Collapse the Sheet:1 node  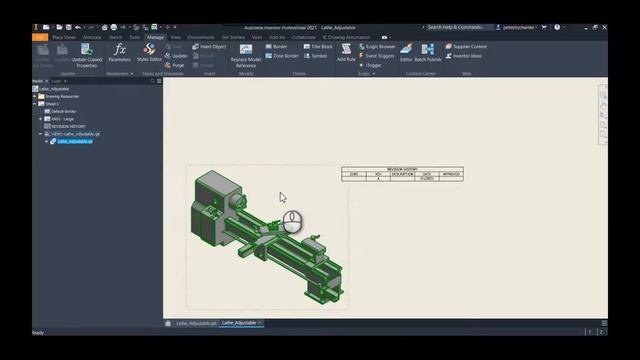[35, 104]
